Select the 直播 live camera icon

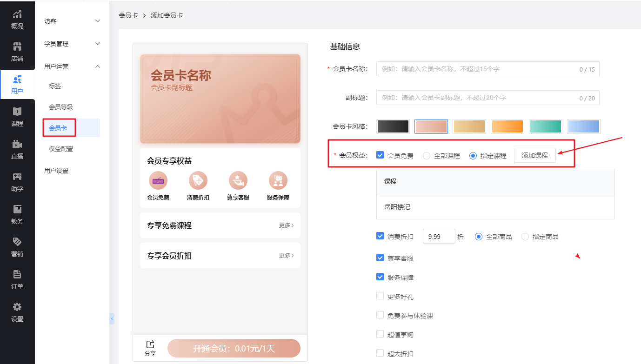[x=17, y=144]
